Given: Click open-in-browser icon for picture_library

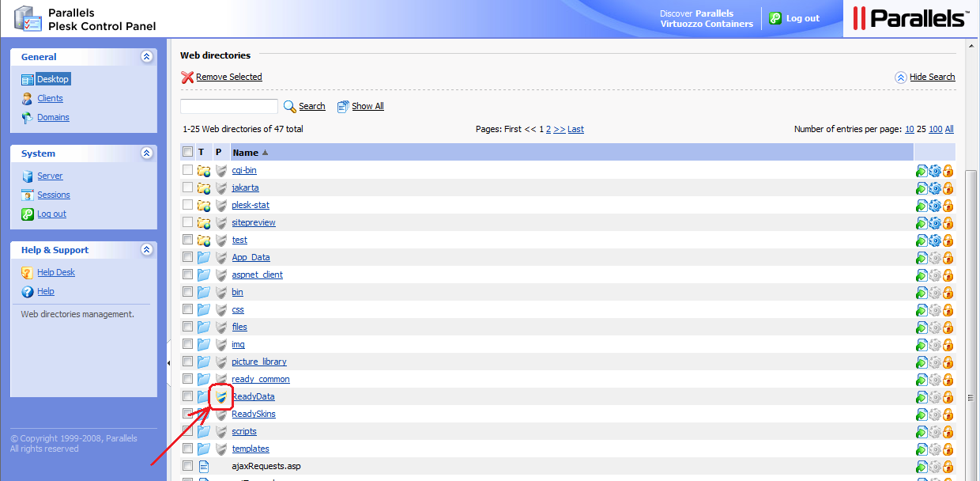Looking at the screenshot, I should click(922, 362).
